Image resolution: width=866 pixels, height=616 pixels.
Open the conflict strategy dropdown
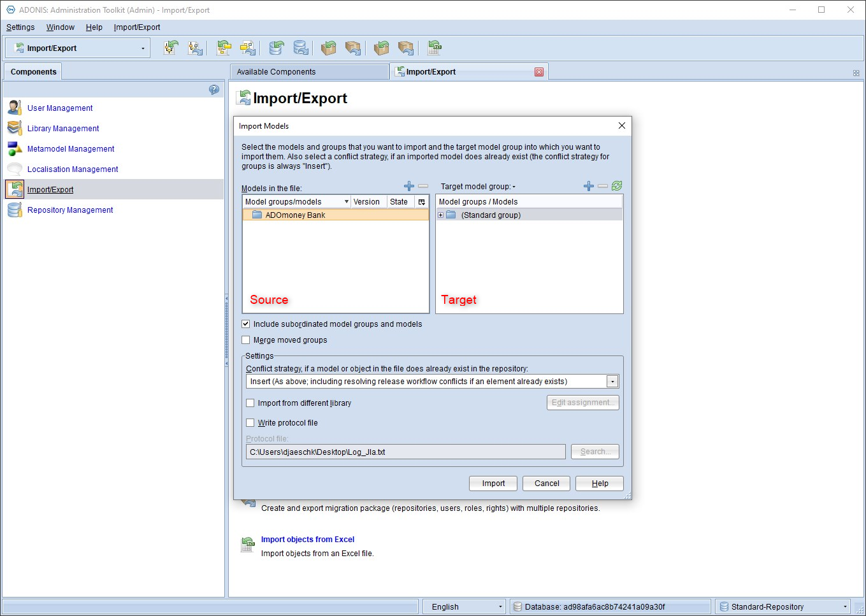tap(612, 382)
